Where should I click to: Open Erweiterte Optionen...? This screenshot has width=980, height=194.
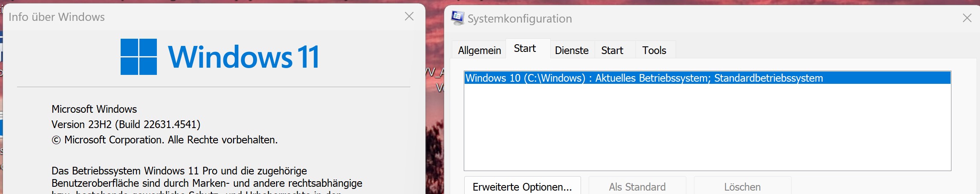pos(522,186)
